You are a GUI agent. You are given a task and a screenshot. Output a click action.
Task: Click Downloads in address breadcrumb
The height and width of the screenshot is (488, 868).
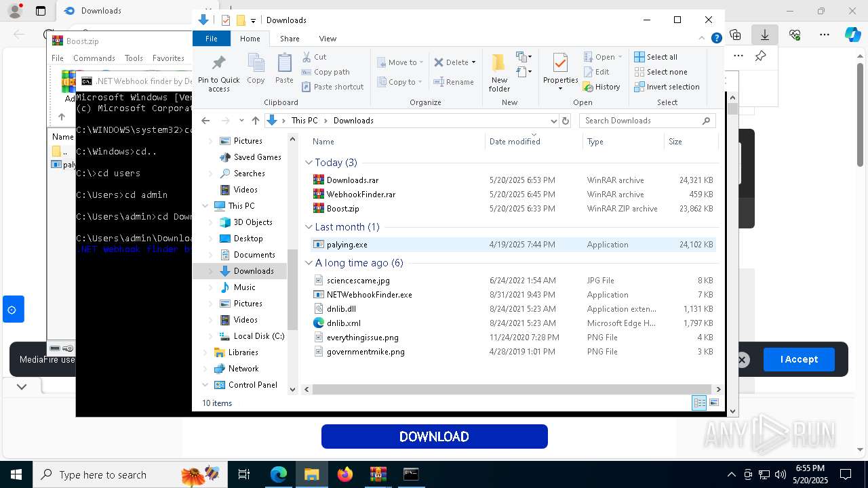pos(353,121)
